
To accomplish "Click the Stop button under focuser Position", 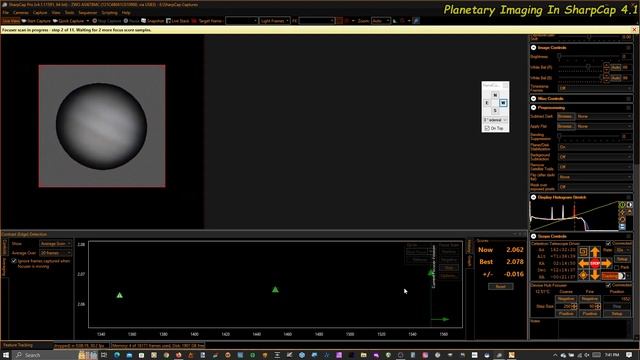I will (617, 307).
